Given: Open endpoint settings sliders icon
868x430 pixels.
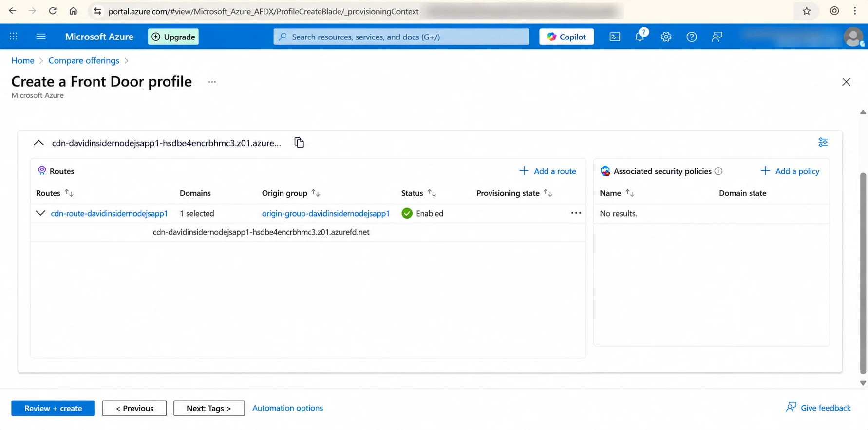Looking at the screenshot, I should (823, 142).
